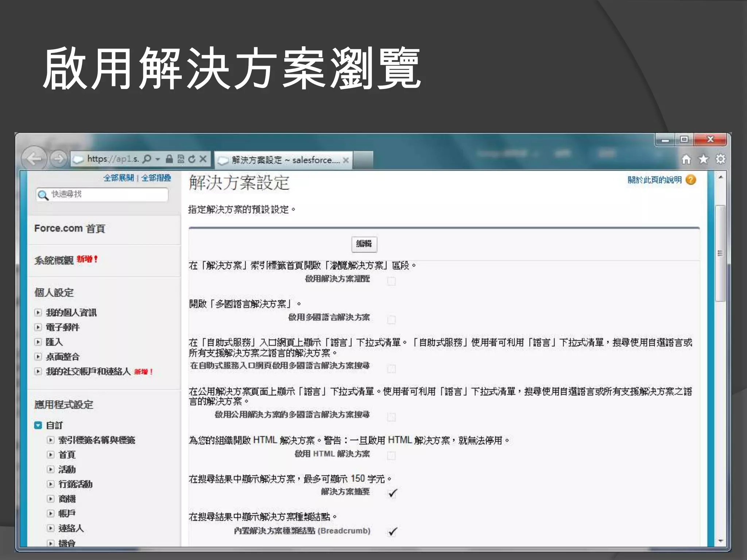Click the 解決方案摘要 checkmark
The width and height of the screenshot is (747, 560).
[x=392, y=493]
